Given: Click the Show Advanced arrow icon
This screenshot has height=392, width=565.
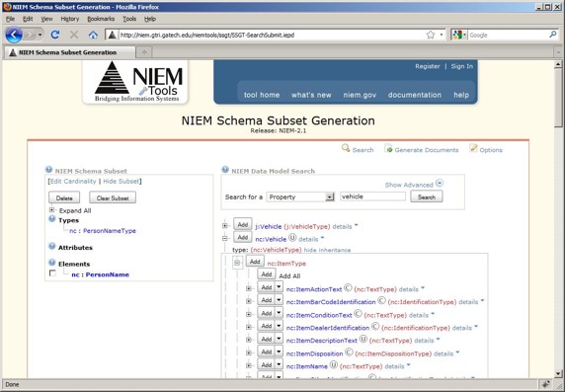Looking at the screenshot, I should point(440,183).
